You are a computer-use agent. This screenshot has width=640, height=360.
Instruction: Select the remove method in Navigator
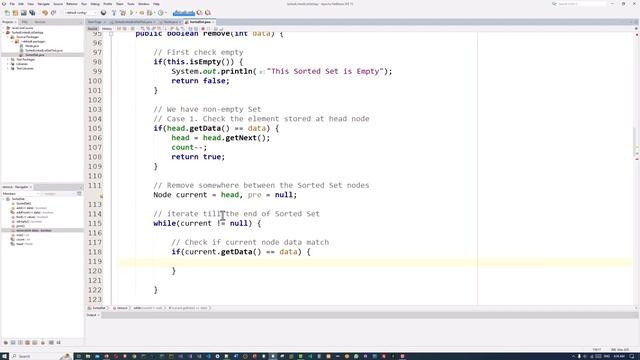point(33,230)
